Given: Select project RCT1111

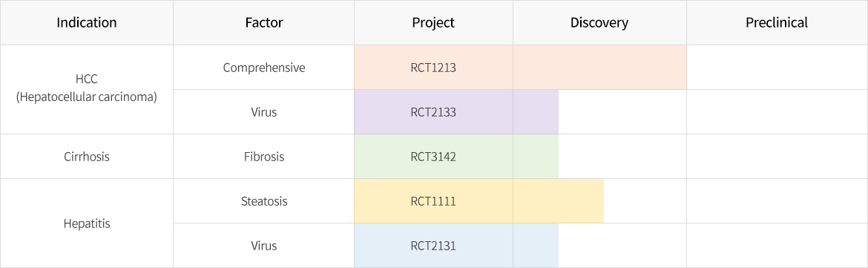Looking at the screenshot, I should 433,201.
